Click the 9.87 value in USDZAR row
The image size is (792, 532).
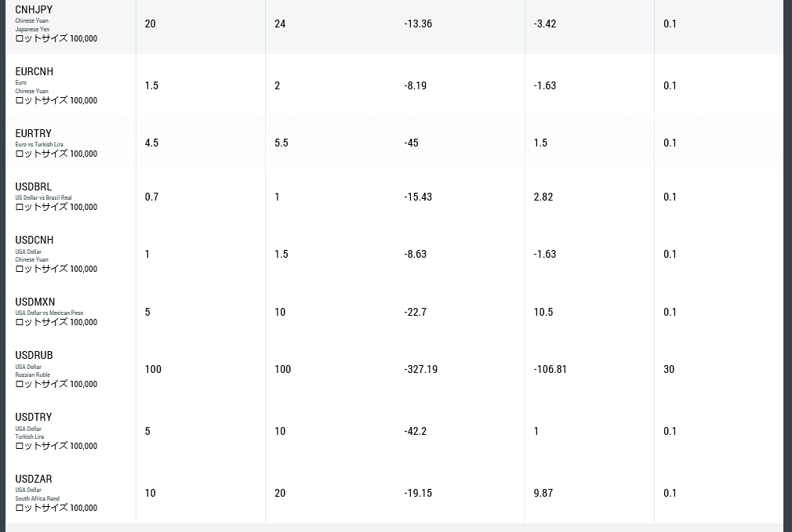click(x=543, y=493)
